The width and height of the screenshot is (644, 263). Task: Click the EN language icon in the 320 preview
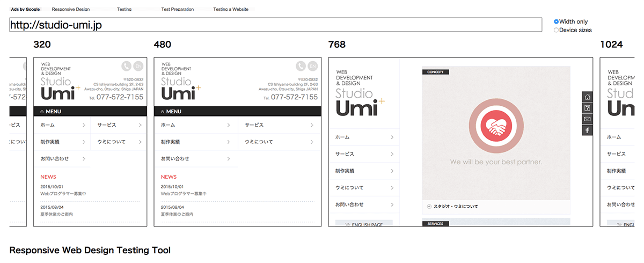(138, 67)
